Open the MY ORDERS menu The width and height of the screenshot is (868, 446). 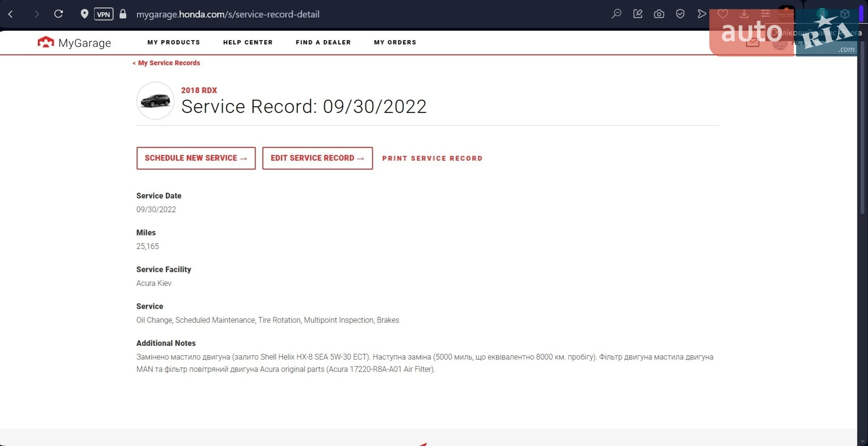click(x=395, y=42)
